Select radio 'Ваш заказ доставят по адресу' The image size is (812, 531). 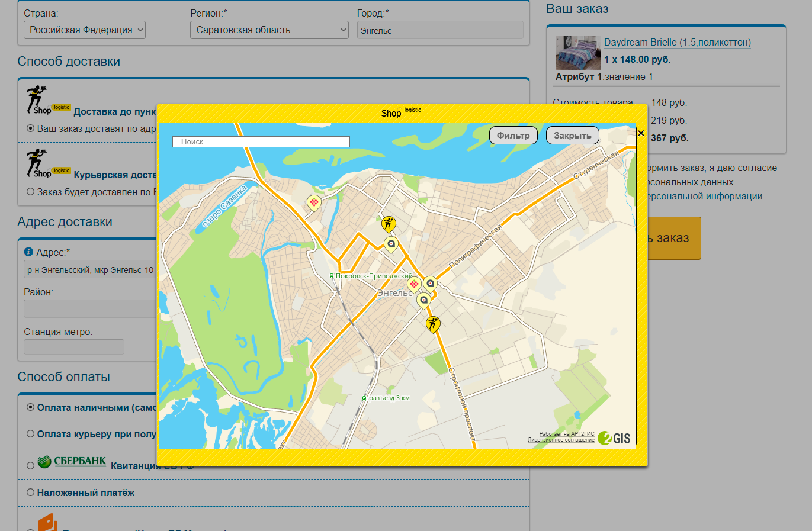[x=30, y=128]
